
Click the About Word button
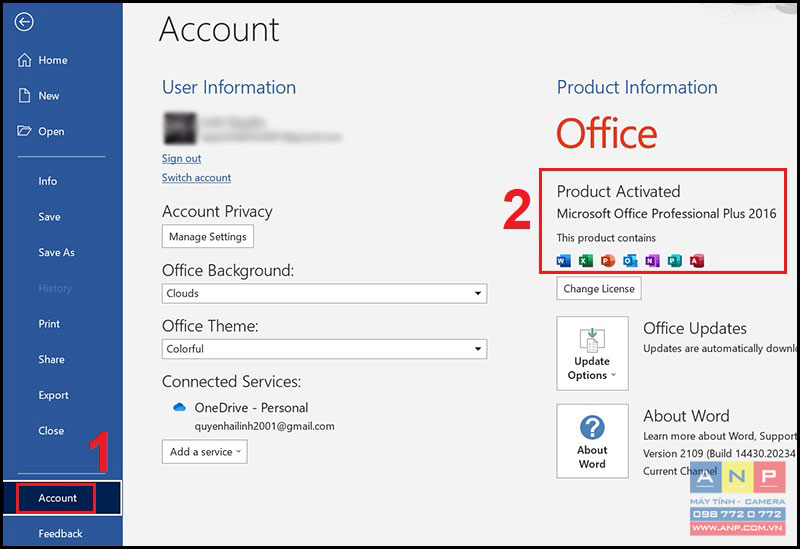point(592,441)
